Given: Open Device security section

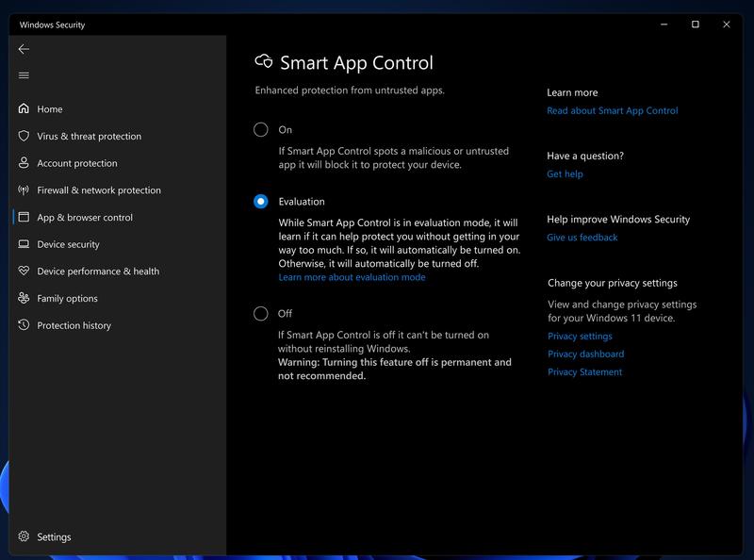Looking at the screenshot, I should coord(68,244).
